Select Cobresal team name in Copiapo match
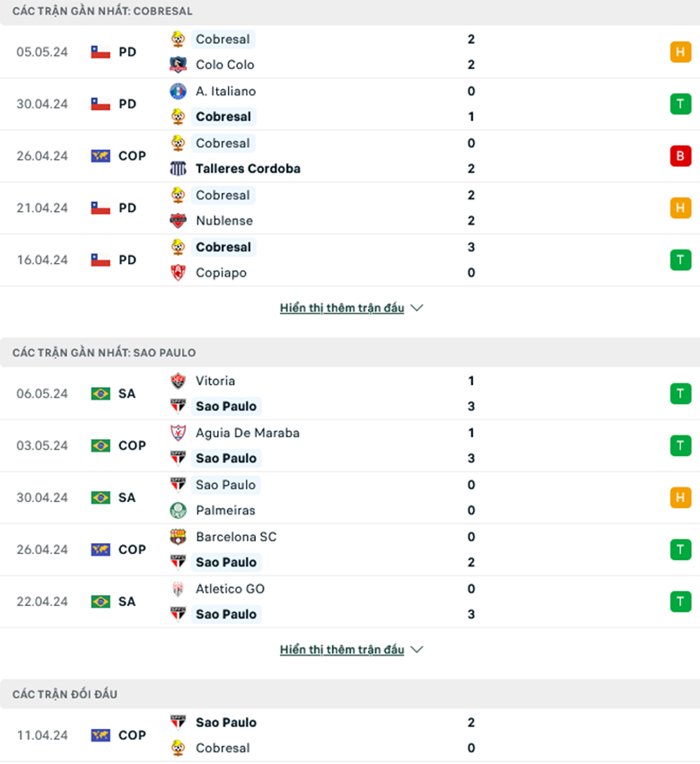The height and width of the screenshot is (764, 700). click(223, 247)
